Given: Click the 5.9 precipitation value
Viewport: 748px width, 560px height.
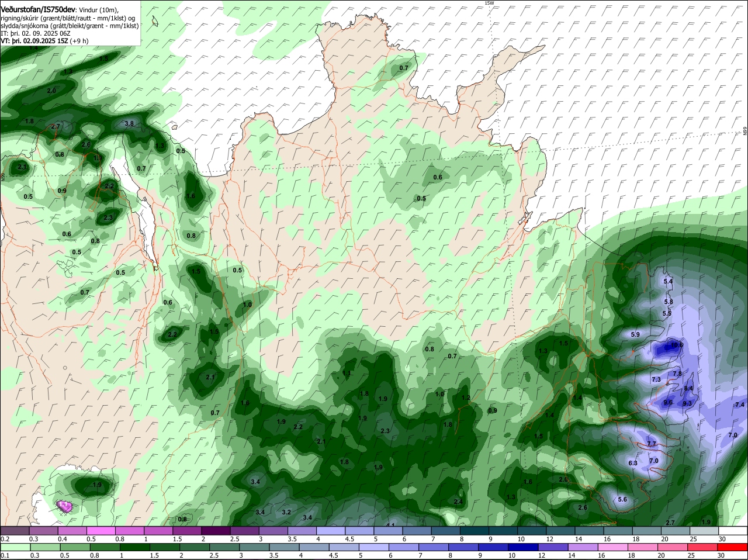Looking at the screenshot, I should click(636, 334).
